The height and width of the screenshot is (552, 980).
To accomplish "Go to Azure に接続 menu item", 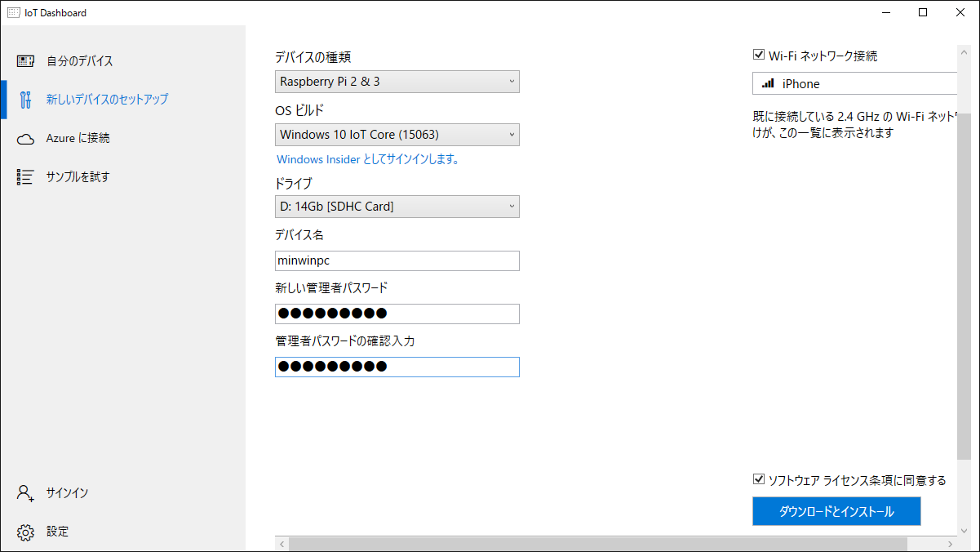I will click(78, 139).
